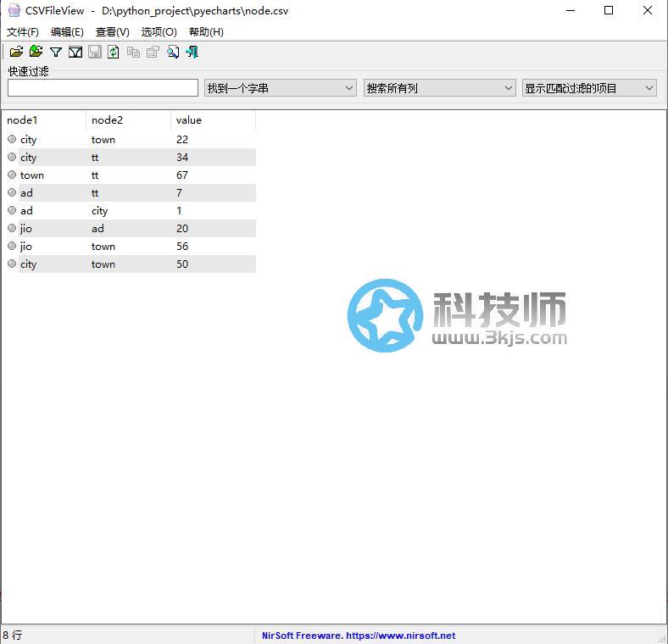Viewport: 668px width, 644px height.
Task: Open the 帮助(H) menu
Action: [206, 32]
